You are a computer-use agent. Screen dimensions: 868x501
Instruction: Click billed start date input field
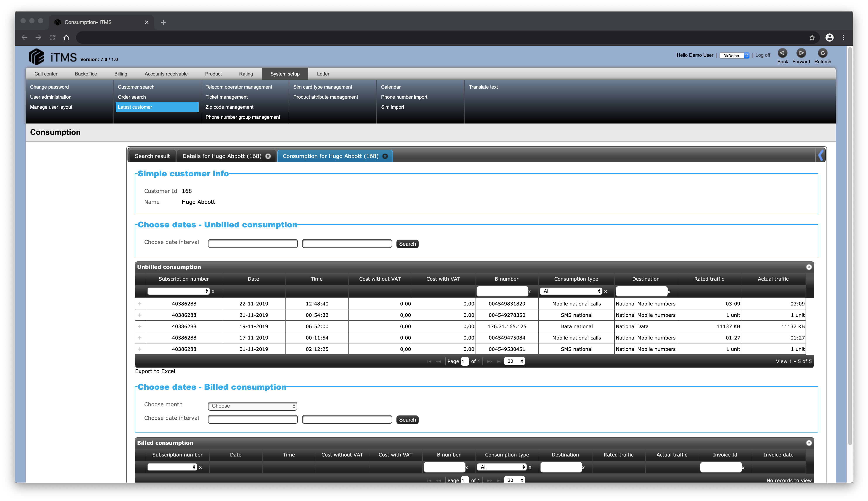click(x=252, y=420)
